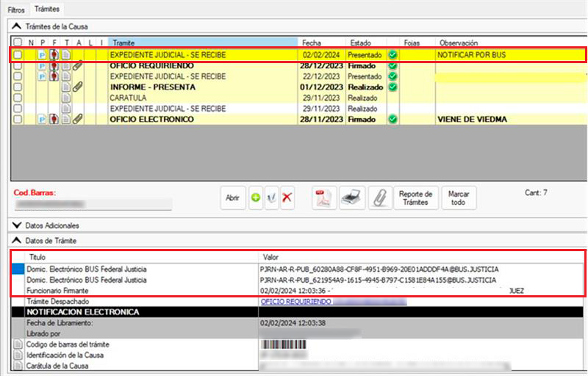
Task: Click the Abrir button
Action: 232,198
